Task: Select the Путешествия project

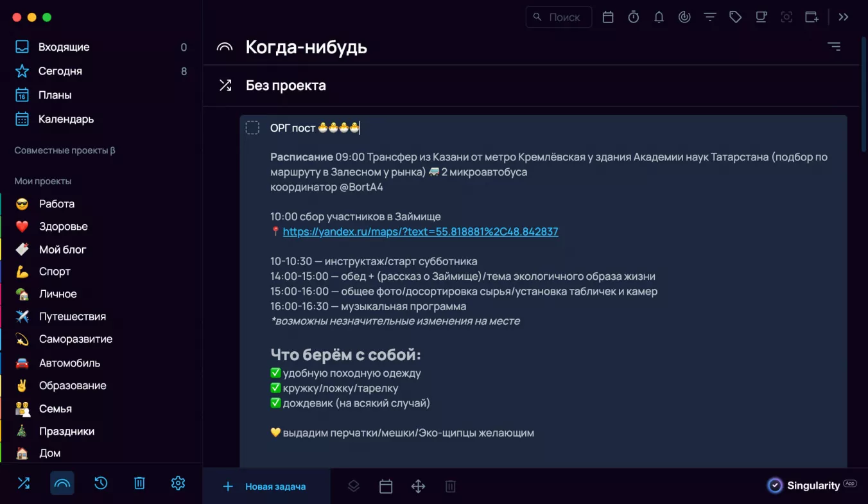Action: pos(72,317)
